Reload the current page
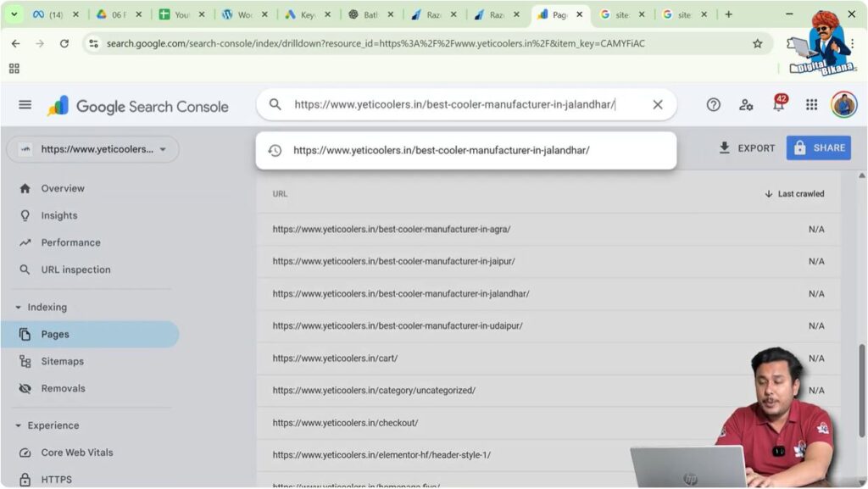868x489 pixels. pos(64,44)
